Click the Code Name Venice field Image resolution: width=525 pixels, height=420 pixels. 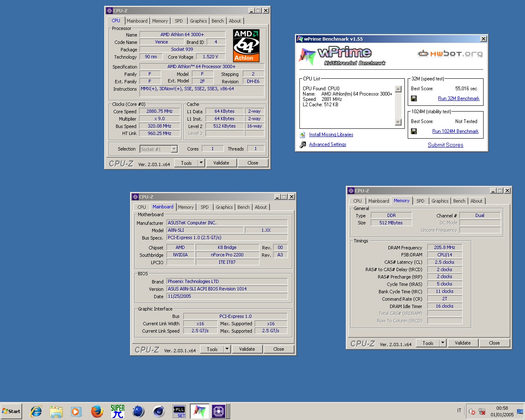(162, 42)
